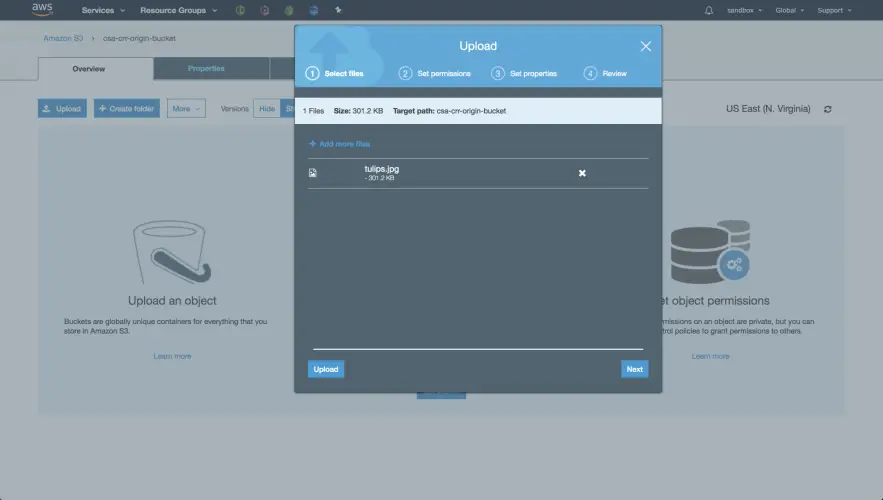Open the notifications bell

pyautogui.click(x=708, y=10)
